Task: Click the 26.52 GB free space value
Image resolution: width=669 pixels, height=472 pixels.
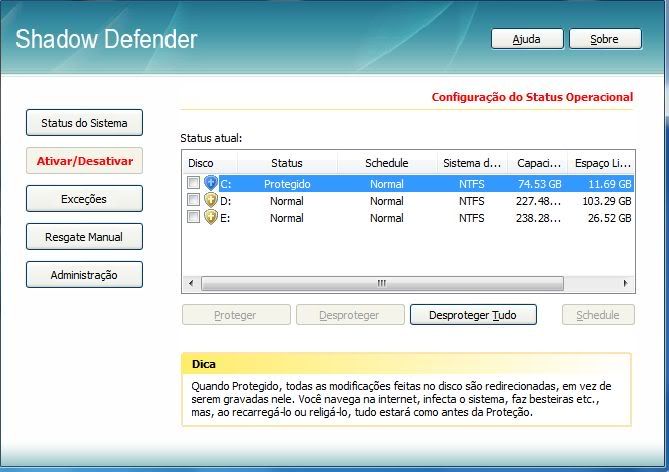Action: pyautogui.click(x=610, y=218)
